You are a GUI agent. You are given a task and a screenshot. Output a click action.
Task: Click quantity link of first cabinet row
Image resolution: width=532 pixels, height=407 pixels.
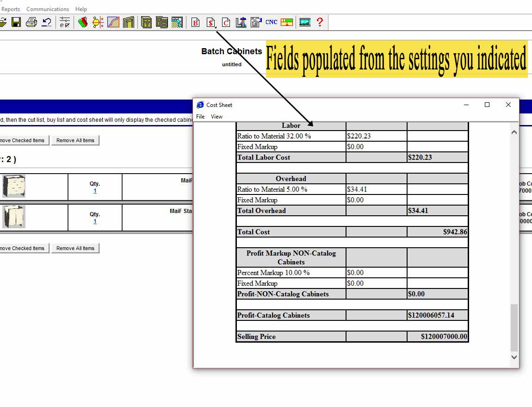[95, 191]
